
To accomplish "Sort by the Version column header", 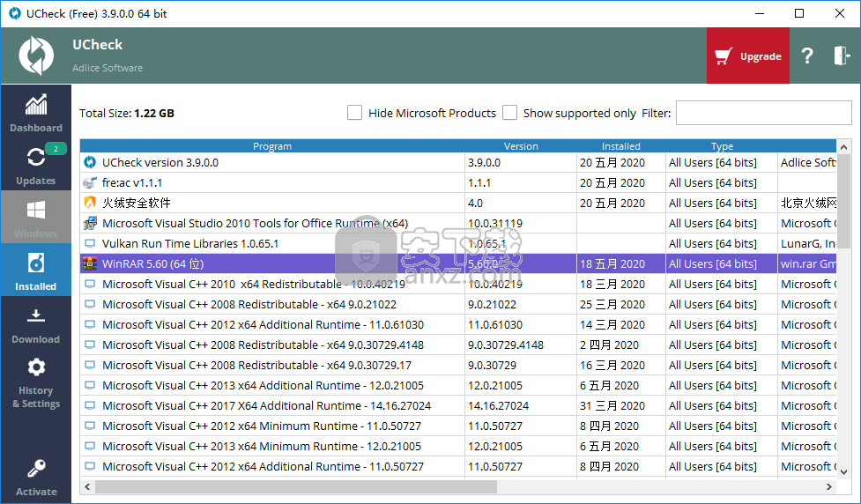I will pos(521,146).
